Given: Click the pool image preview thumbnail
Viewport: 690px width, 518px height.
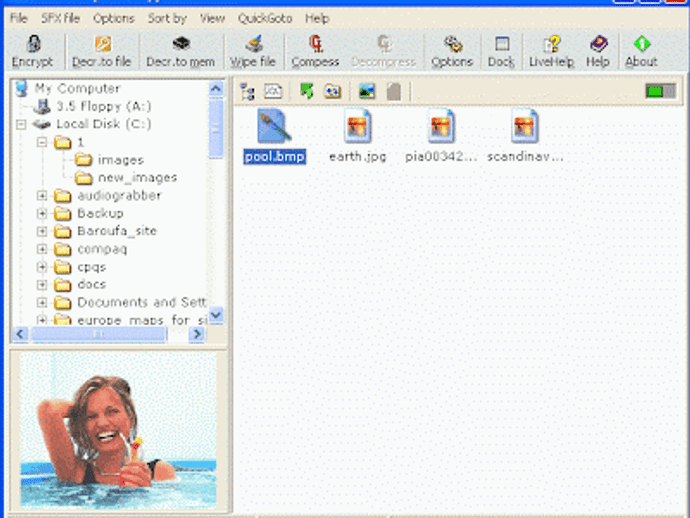Looking at the screenshot, I should (x=118, y=431).
